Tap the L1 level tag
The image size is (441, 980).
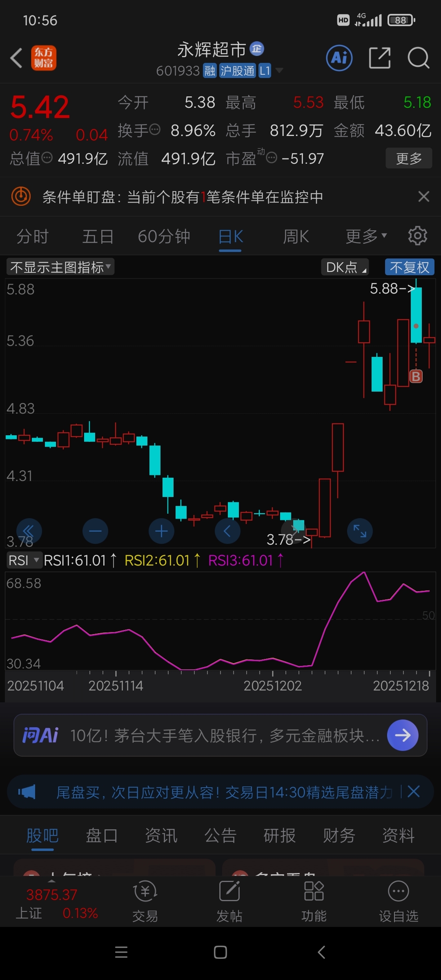click(265, 71)
